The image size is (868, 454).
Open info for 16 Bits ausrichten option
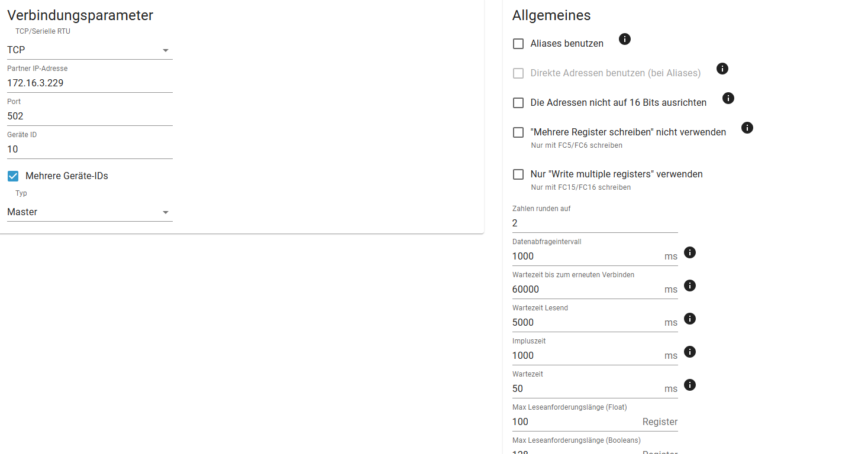pyautogui.click(x=728, y=98)
